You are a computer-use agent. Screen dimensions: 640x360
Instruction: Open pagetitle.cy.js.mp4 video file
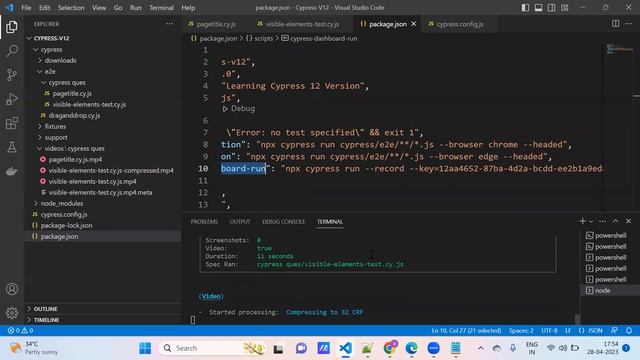[75, 160]
